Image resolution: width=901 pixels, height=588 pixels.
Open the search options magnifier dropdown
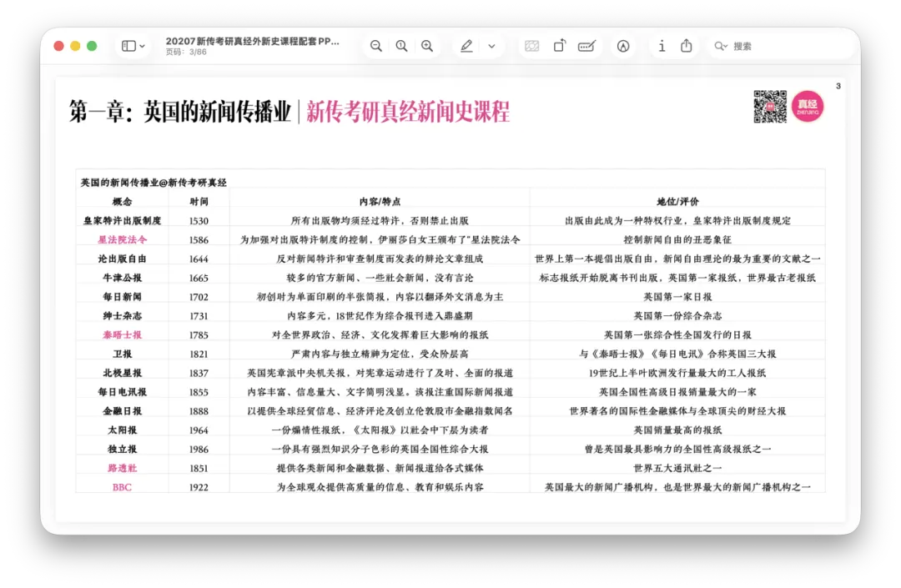tap(721, 46)
